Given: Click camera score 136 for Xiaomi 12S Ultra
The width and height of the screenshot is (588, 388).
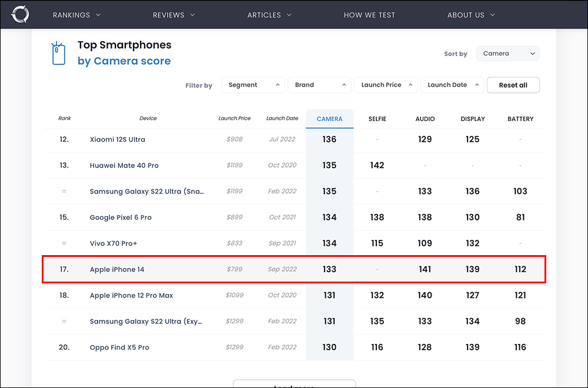Looking at the screenshot, I should 329,139.
